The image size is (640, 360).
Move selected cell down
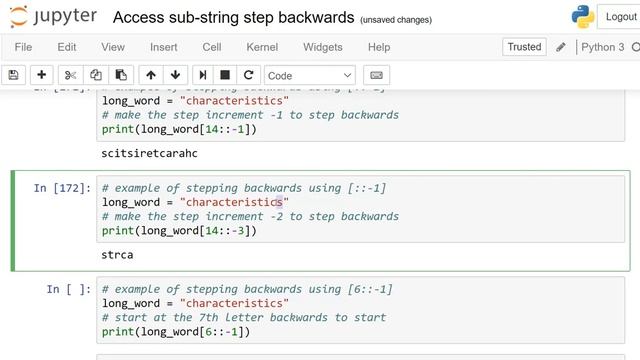[x=176, y=75]
